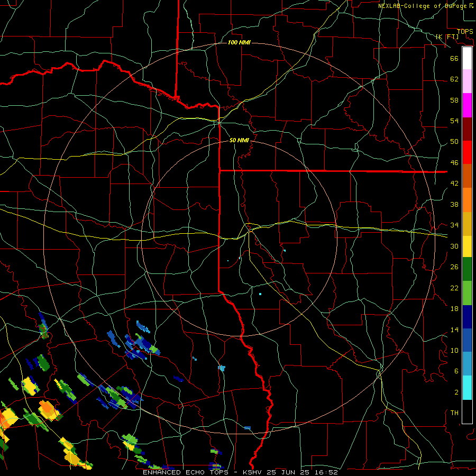Image resolution: width=476 pixels, height=476 pixels.
Task: Select the dark maroon legend swatch
Action: click(467, 129)
